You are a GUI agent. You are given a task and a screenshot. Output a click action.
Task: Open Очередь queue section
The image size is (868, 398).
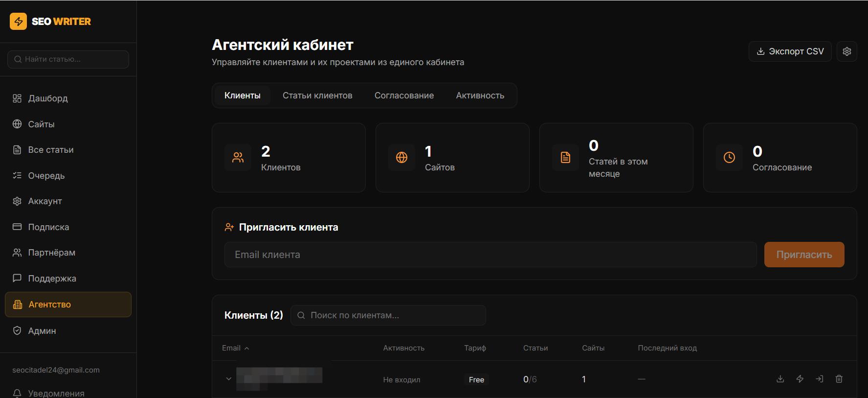point(68,176)
